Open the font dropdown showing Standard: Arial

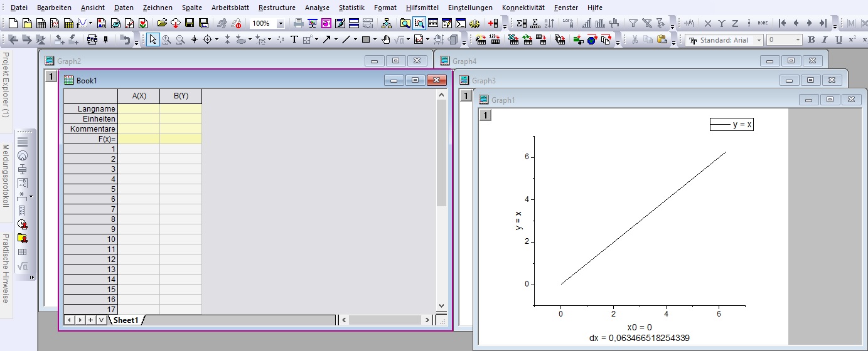(759, 40)
